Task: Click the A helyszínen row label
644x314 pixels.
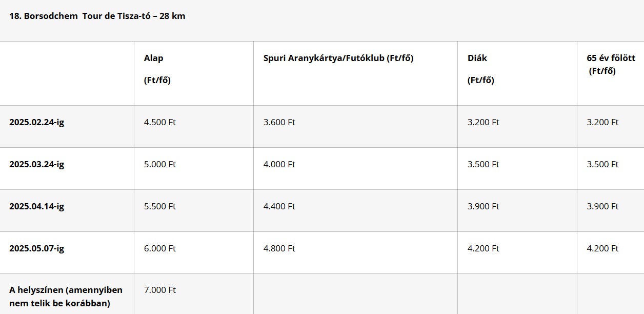Action: (66, 297)
